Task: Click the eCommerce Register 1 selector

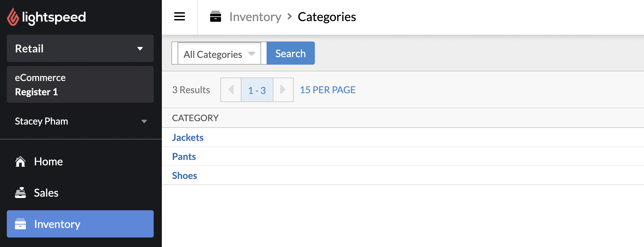Action: tap(80, 84)
